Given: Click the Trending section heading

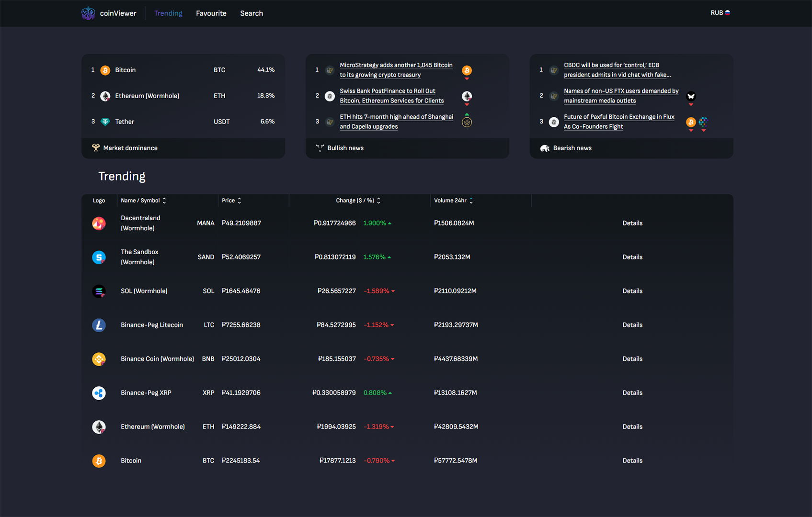Looking at the screenshot, I should (122, 177).
